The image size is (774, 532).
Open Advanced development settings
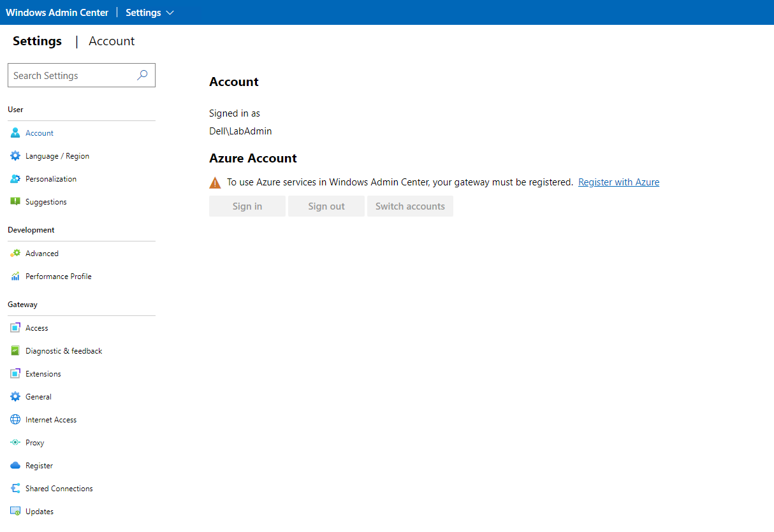[x=42, y=253]
